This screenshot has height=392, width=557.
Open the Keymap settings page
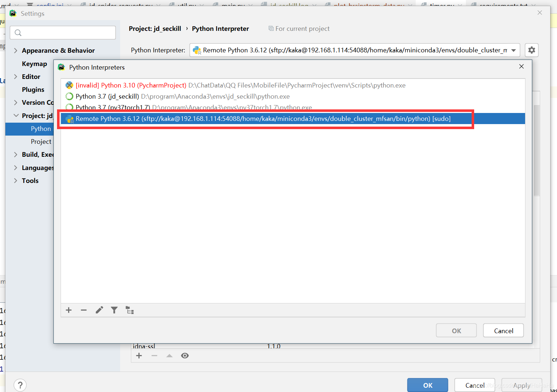pos(34,64)
